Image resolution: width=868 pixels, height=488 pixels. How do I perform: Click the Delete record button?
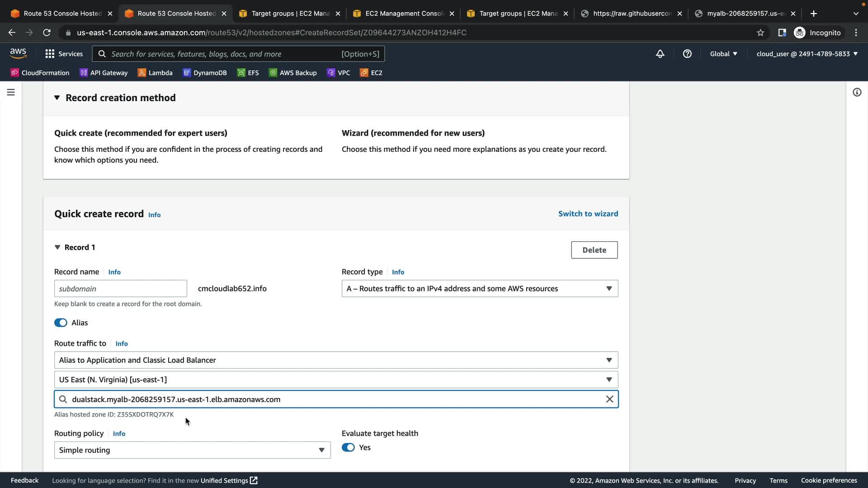[594, 250]
